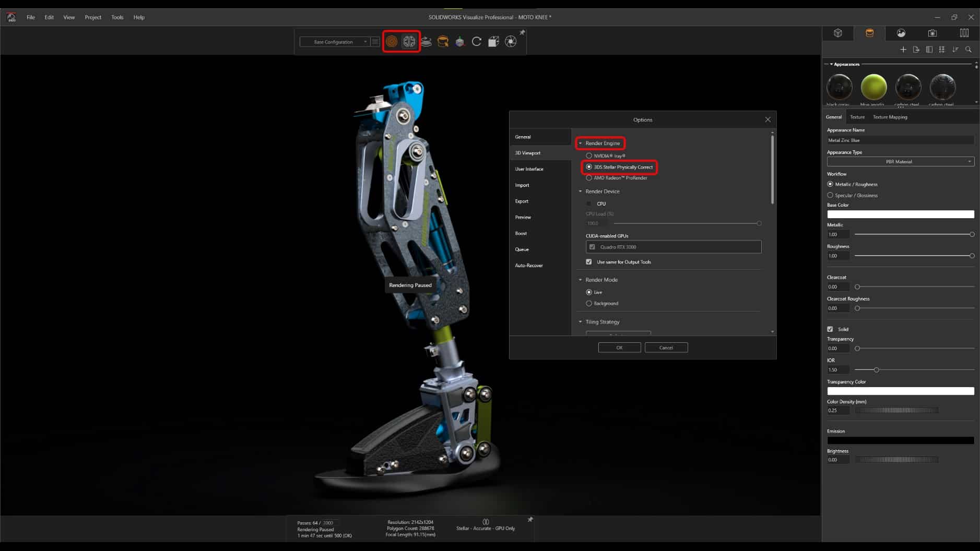Viewport: 980px width, 551px height.
Task: Switch to the Models palette tab
Action: (x=839, y=33)
